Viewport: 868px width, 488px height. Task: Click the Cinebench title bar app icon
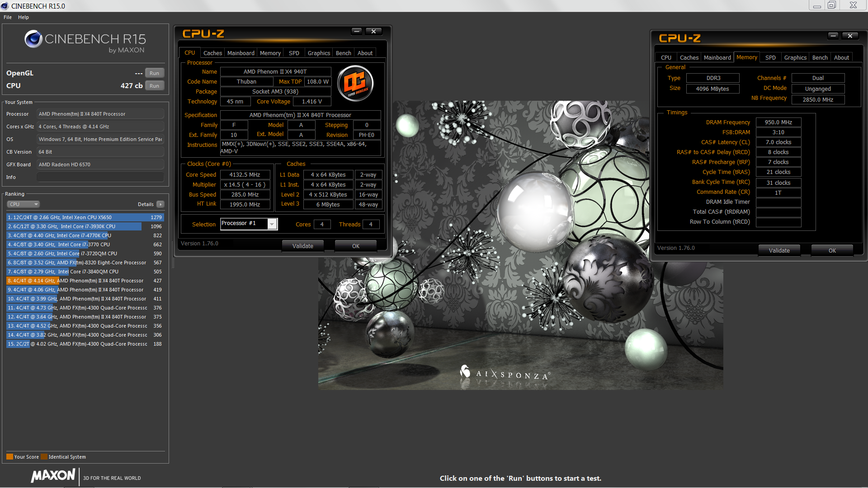(5, 6)
